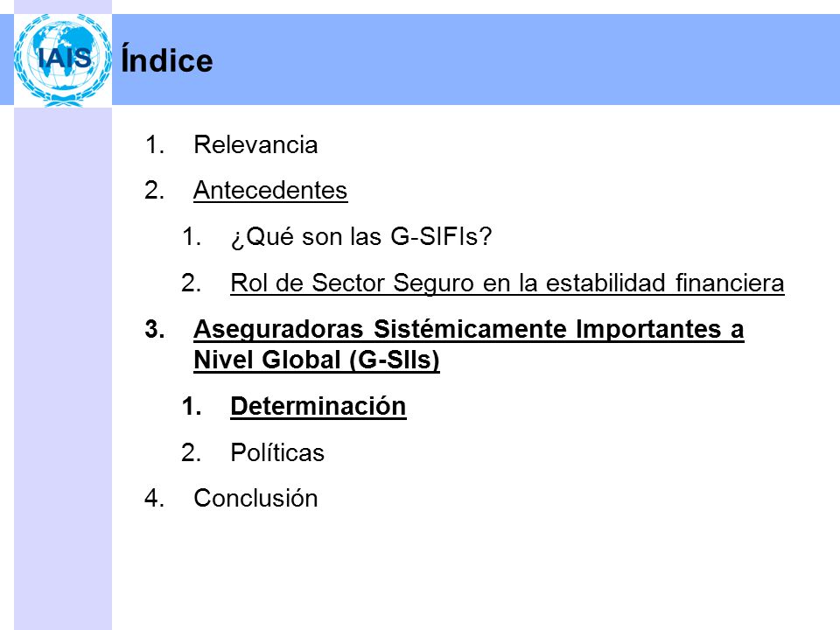Click bold number 3 beside Aseguradoras
Image resolution: width=840 pixels, height=630 pixels.
(x=154, y=329)
